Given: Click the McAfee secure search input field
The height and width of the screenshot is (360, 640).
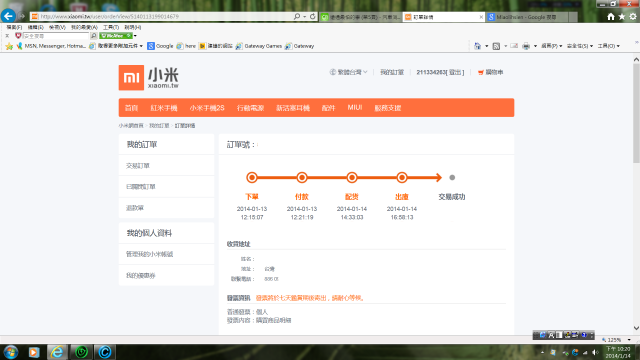Looking at the screenshot, I should point(56,36).
